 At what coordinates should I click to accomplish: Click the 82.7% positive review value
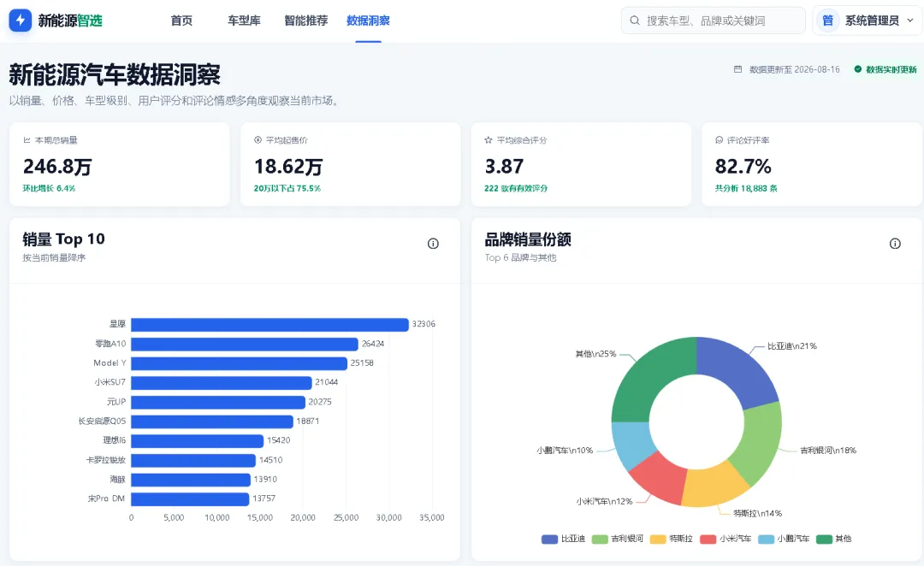[743, 167]
